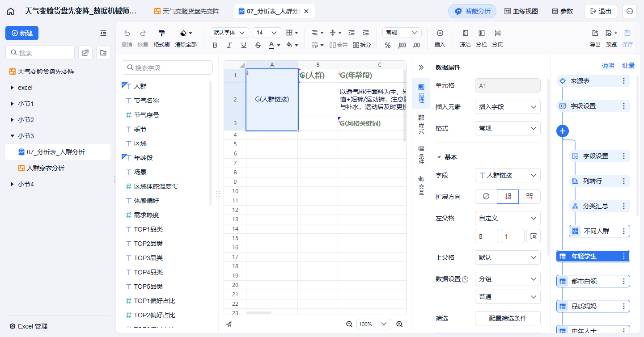Click the 退出 button
Screen dimensions: 644x337
(x=601, y=11)
